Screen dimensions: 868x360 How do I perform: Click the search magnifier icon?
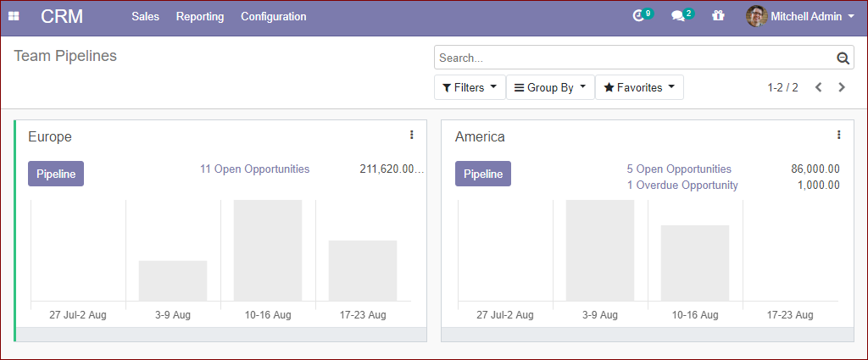click(843, 58)
